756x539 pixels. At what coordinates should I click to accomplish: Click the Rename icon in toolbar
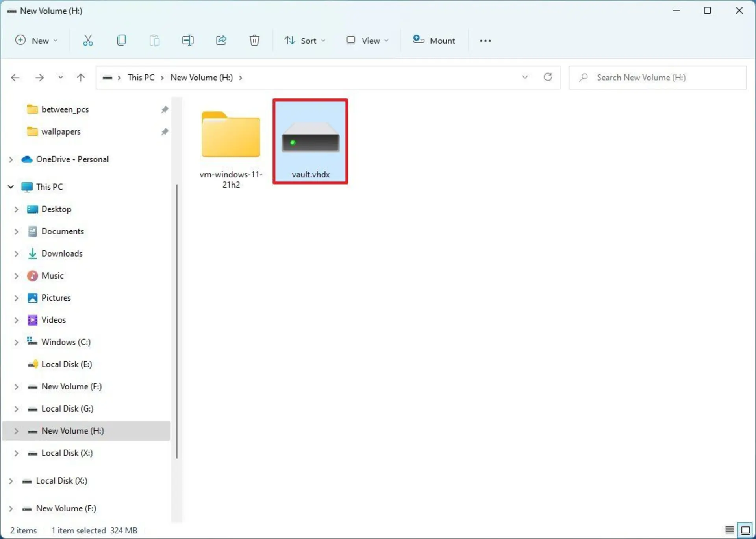tap(188, 41)
